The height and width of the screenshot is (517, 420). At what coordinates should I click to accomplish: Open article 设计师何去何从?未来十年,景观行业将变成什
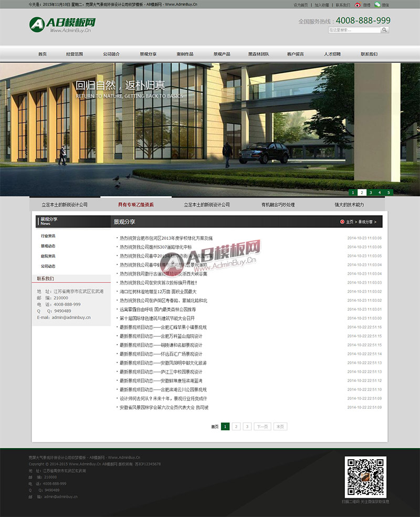click(163, 398)
